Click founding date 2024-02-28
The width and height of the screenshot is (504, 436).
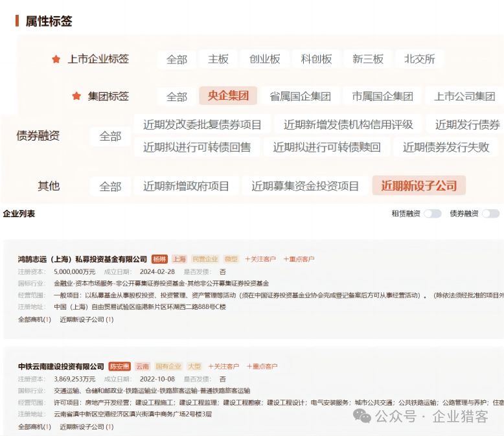tap(157, 272)
